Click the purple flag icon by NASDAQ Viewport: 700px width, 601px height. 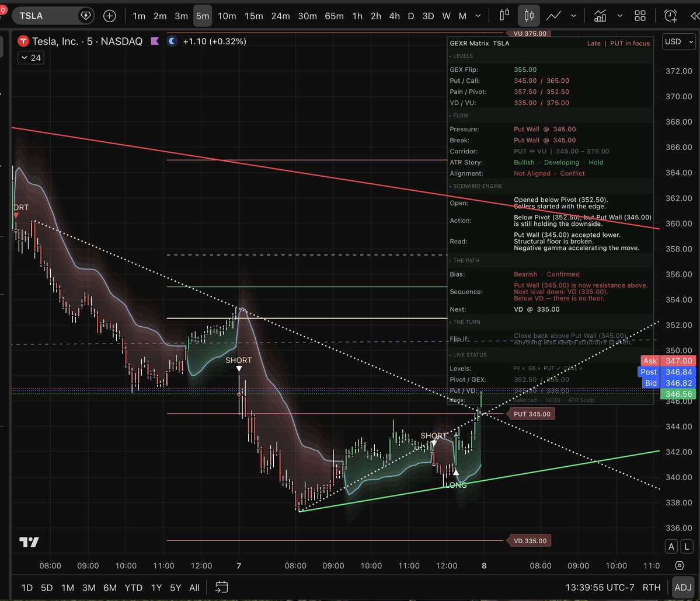(155, 41)
